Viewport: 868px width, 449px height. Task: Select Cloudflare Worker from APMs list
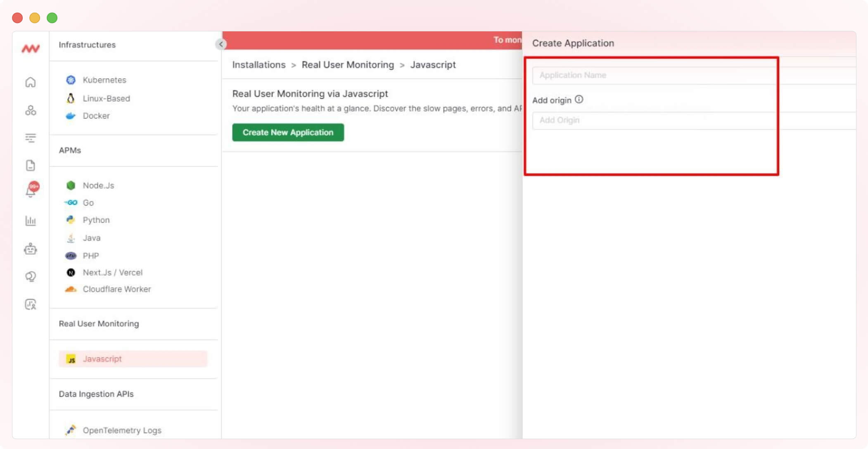pyautogui.click(x=116, y=289)
